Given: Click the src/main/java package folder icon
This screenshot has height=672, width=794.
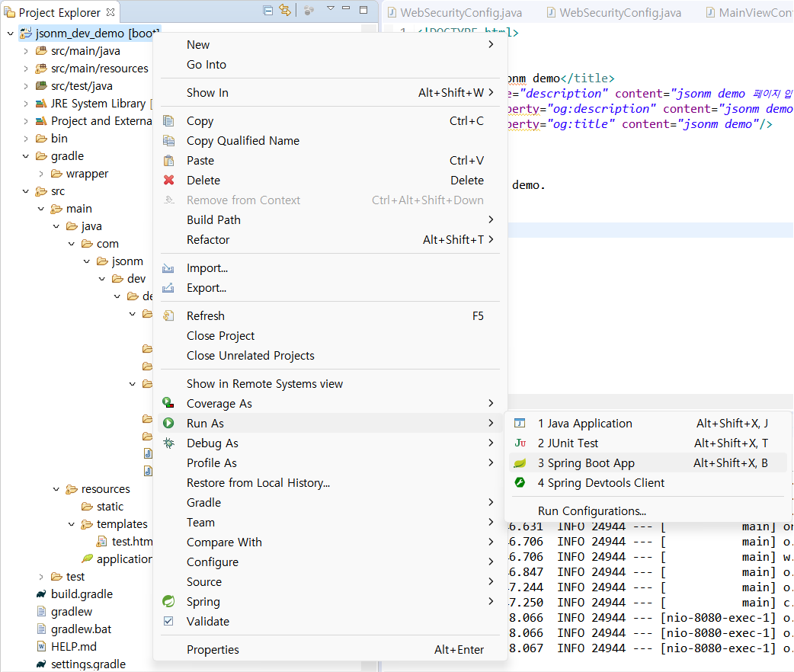Looking at the screenshot, I should click(x=41, y=50).
